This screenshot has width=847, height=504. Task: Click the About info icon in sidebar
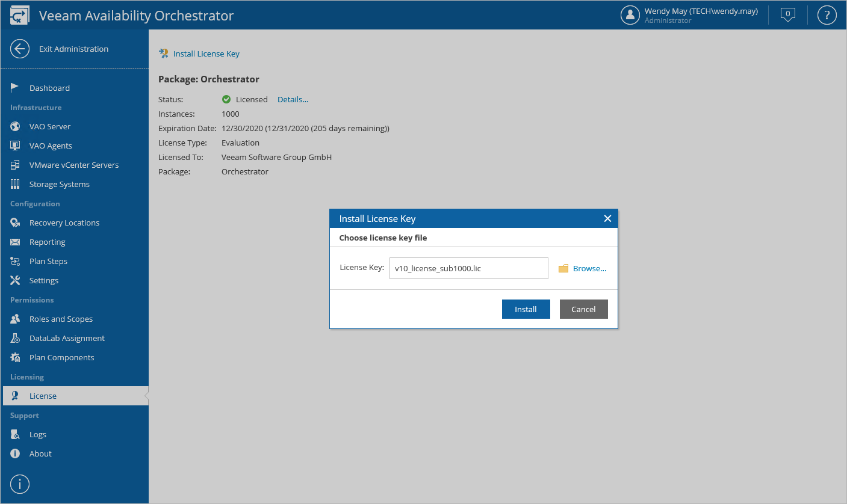(15, 453)
